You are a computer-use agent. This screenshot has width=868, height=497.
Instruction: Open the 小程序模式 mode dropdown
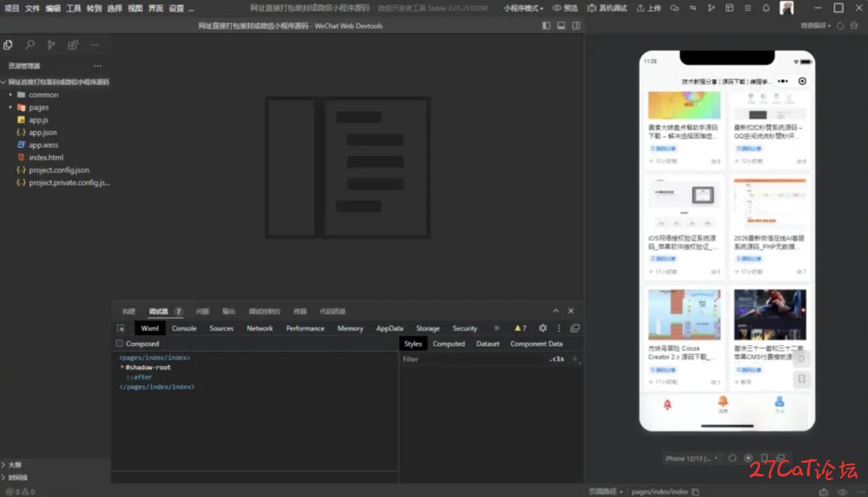523,8
